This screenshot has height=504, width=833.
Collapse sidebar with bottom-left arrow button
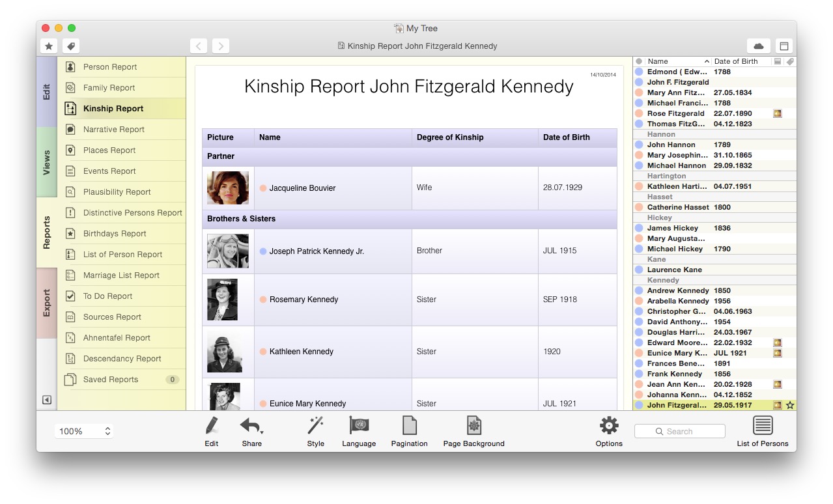[x=47, y=400]
